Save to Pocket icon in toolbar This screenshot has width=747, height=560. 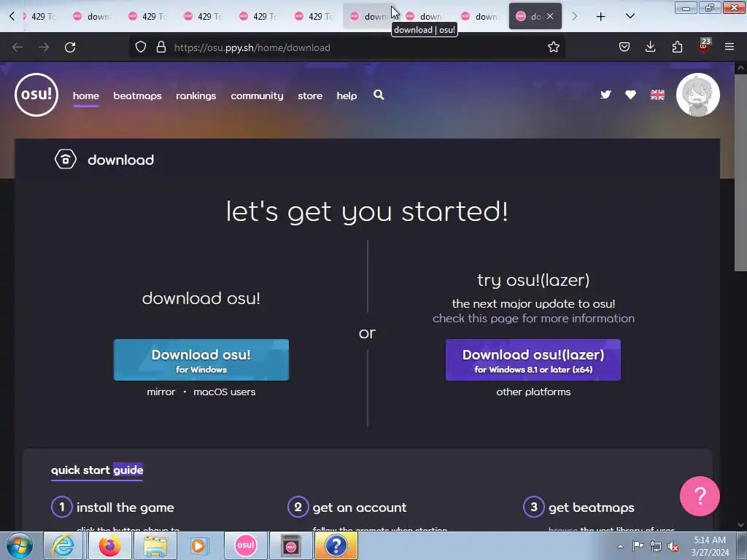[x=624, y=47]
